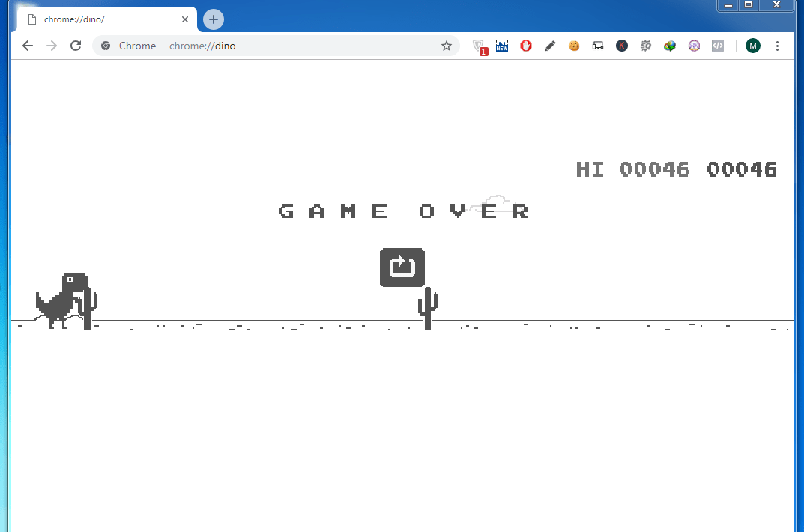Open the code </> extension icon

coord(718,46)
